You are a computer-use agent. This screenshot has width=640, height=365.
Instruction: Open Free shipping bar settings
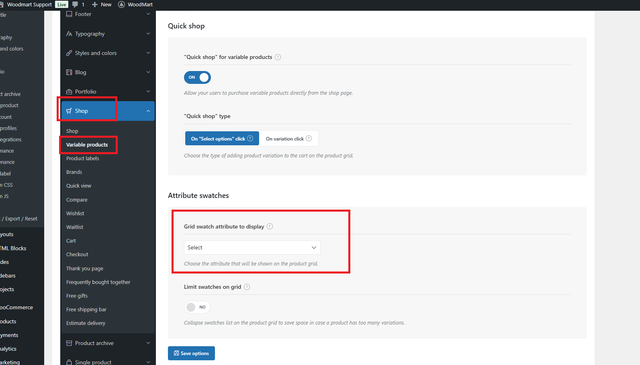point(86,309)
